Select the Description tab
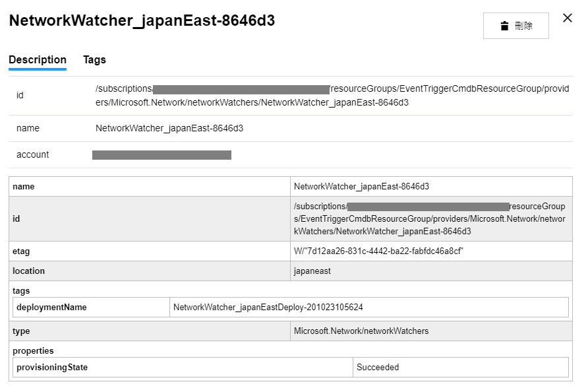 coord(38,59)
